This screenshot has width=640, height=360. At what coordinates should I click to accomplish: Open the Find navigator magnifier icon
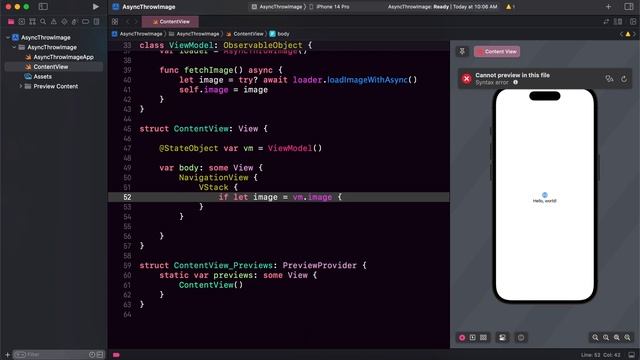point(43,21)
